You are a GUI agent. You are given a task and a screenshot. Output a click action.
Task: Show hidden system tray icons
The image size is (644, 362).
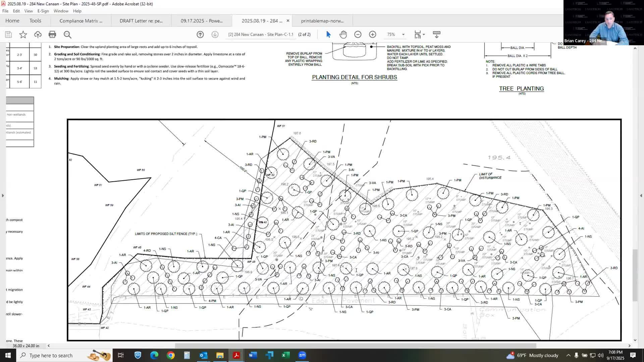[x=568, y=355]
